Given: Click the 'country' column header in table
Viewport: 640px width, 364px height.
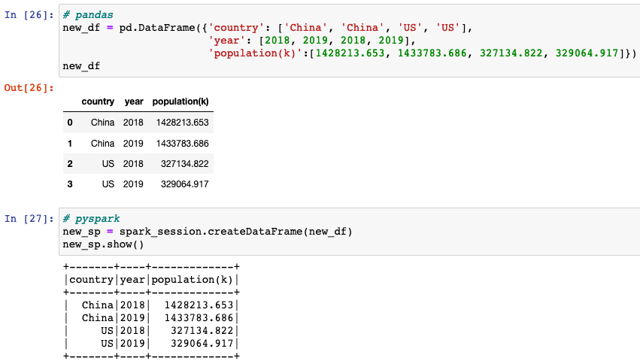Looking at the screenshot, I should coord(98,102).
